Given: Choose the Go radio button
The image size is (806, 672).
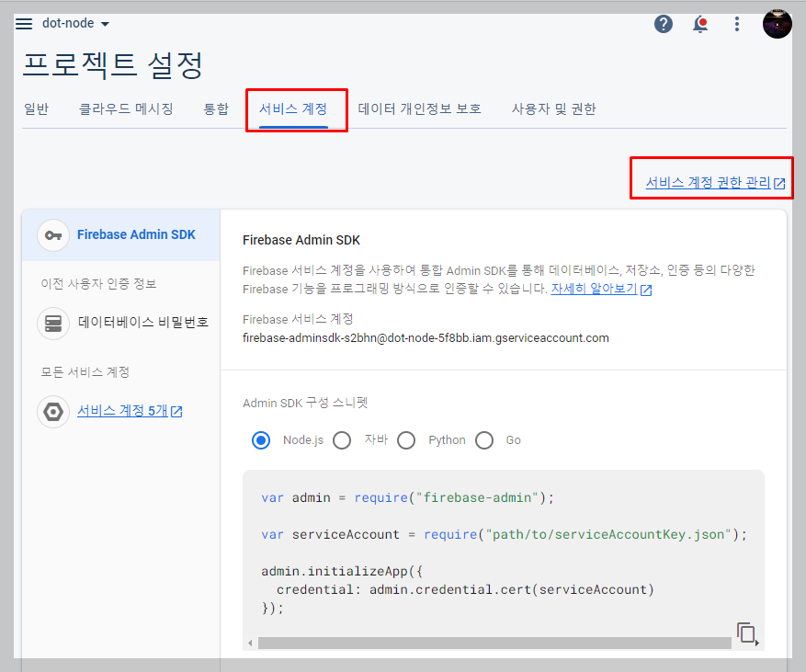Looking at the screenshot, I should point(484,440).
